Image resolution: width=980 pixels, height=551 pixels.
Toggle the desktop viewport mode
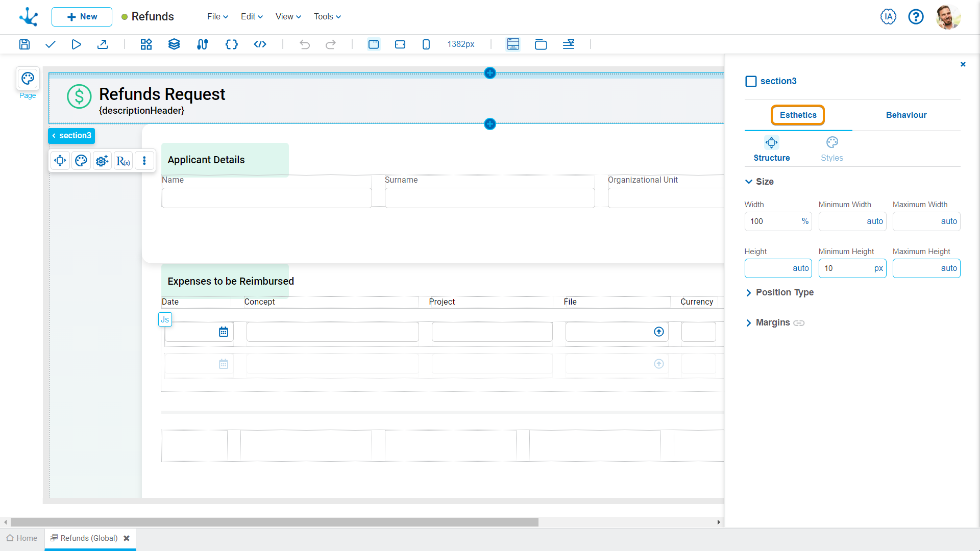pos(374,44)
